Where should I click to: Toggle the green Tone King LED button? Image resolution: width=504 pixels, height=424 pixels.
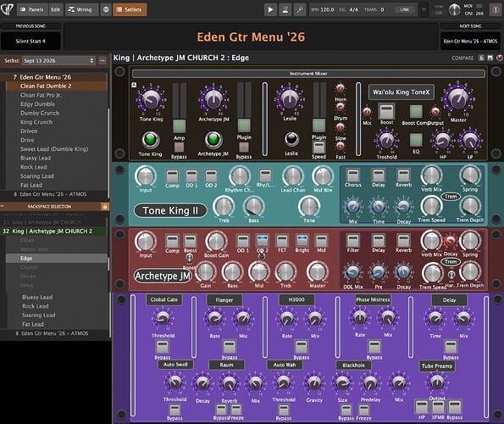coord(151,140)
